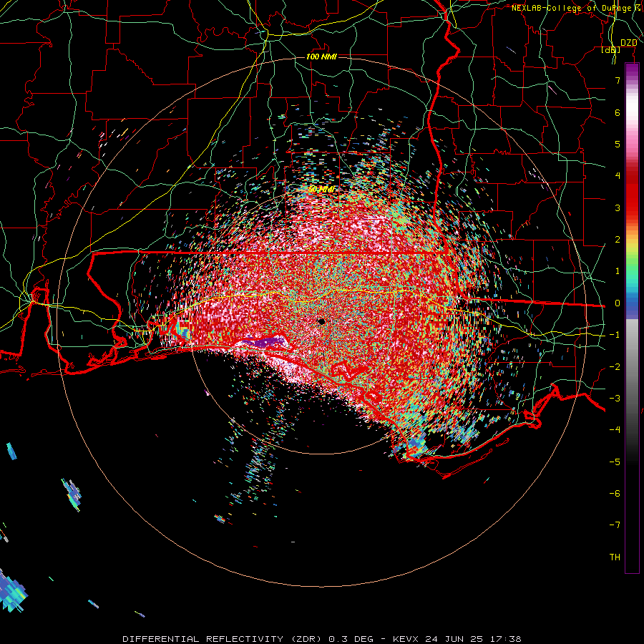Click the "-5" value on color scale
644x644 pixels.
pos(615,462)
